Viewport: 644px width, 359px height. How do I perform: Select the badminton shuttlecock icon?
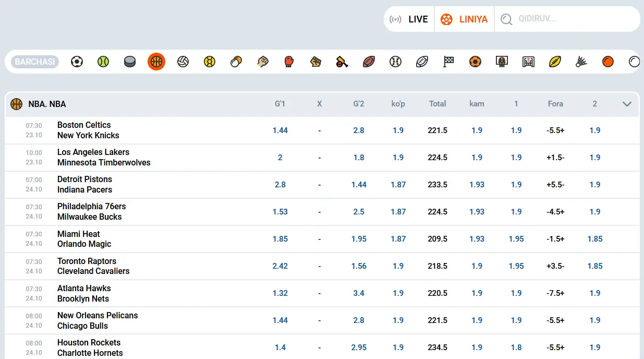581,62
